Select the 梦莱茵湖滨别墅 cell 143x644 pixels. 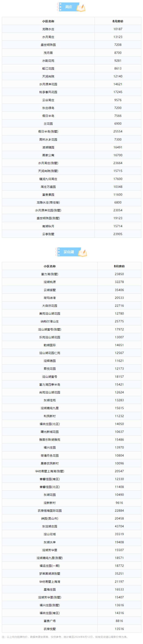click(50, 573)
